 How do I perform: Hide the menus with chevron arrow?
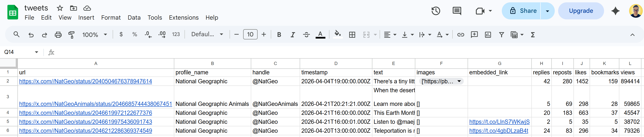pyautogui.click(x=632, y=35)
